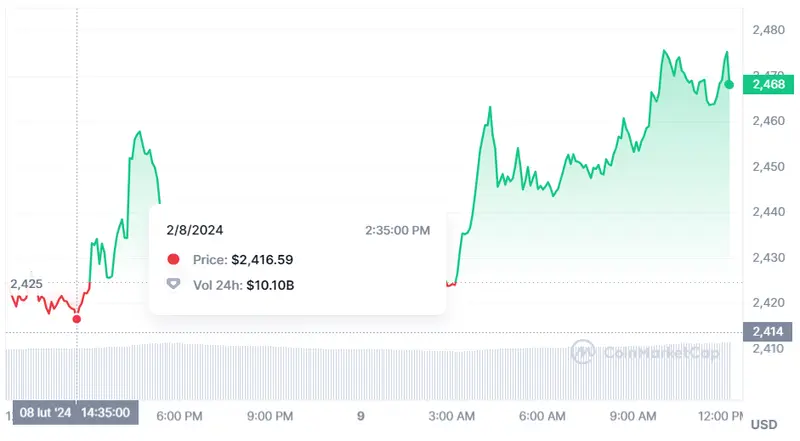Click the red Price dot in the tooltip
800x441 pixels.
(174, 259)
